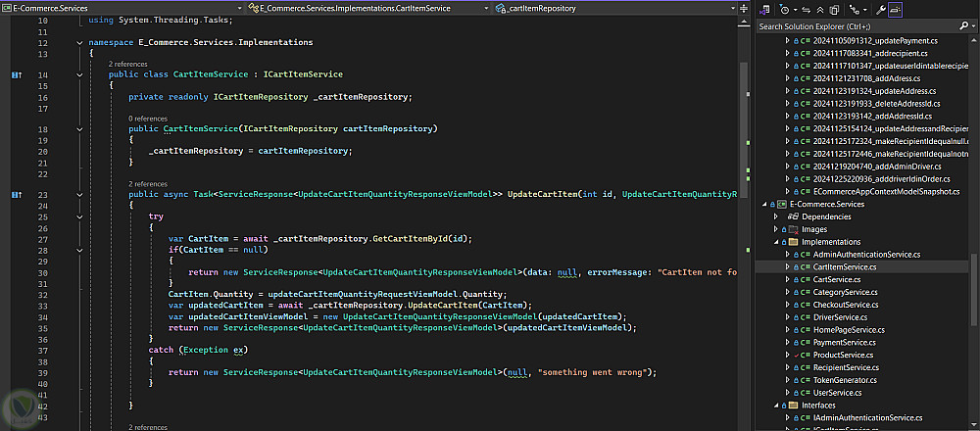Screen dimensions: 980x431
Task: Collapse the if block on line 28
Action: (x=79, y=250)
